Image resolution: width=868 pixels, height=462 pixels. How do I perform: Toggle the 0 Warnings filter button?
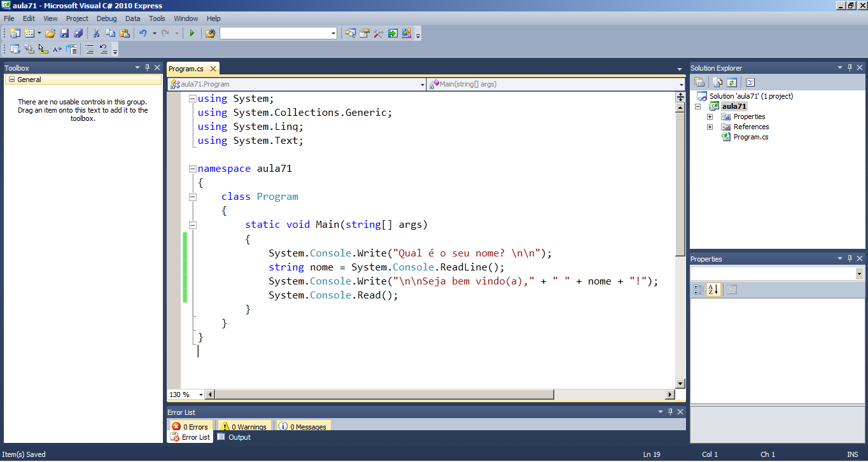point(244,426)
